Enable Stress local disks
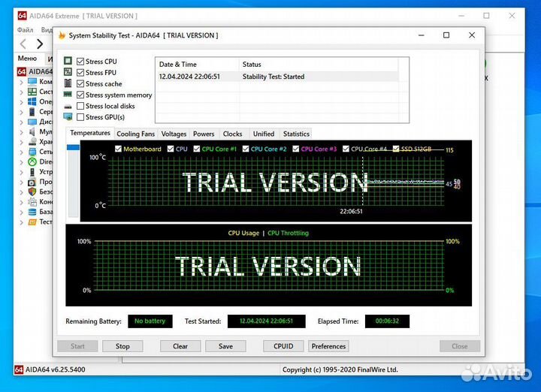Viewport: 541px width, 392px height. [80, 106]
